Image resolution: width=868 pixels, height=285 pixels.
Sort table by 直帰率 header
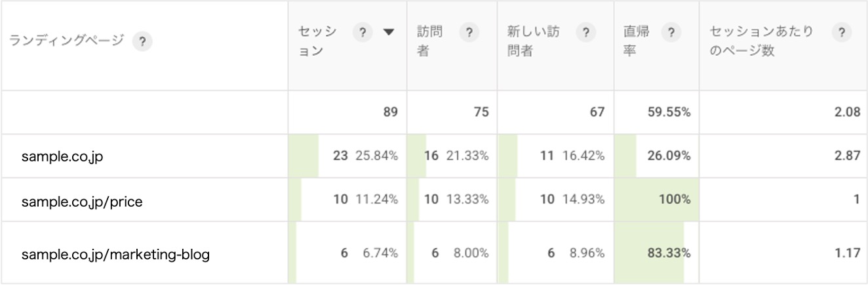point(636,41)
